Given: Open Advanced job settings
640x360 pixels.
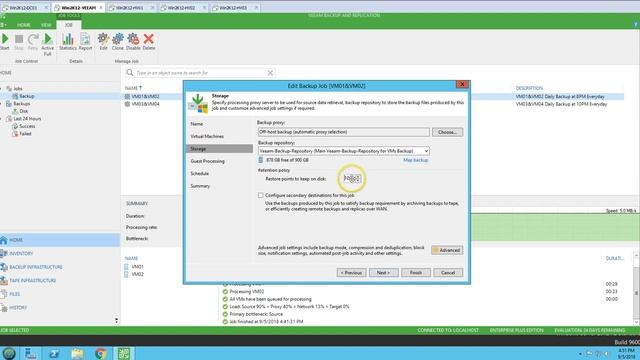Looking at the screenshot, I should [x=447, y=250].
